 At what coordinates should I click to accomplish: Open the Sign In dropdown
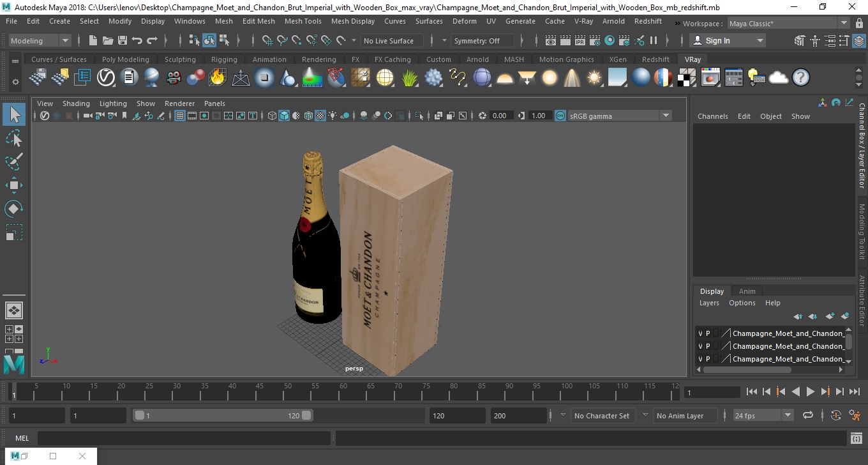728,40
